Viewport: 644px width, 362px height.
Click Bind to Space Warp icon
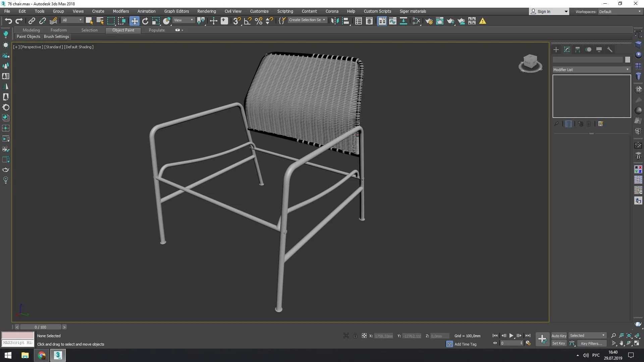(53, 21)
